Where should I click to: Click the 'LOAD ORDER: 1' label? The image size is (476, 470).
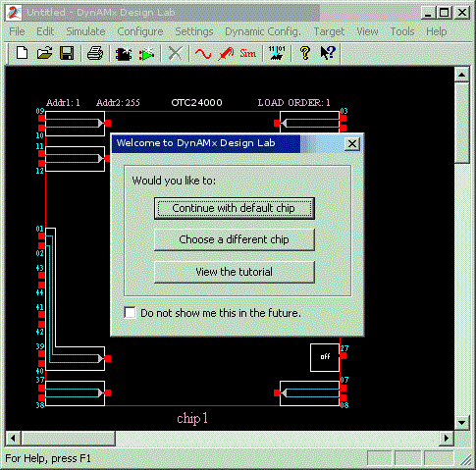(293, 103)
